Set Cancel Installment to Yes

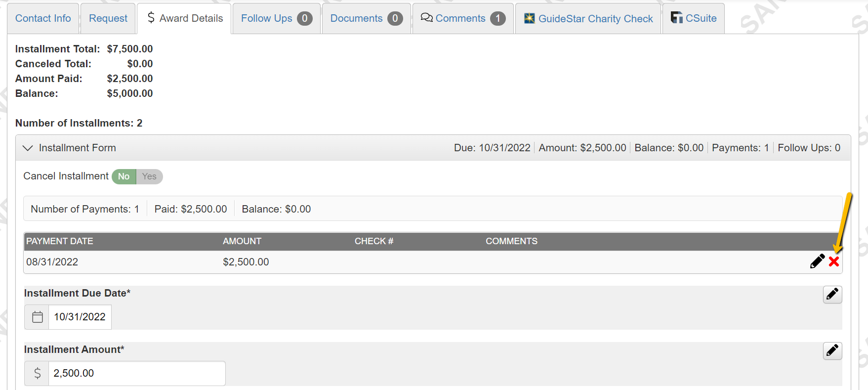[x=149, y=176]
